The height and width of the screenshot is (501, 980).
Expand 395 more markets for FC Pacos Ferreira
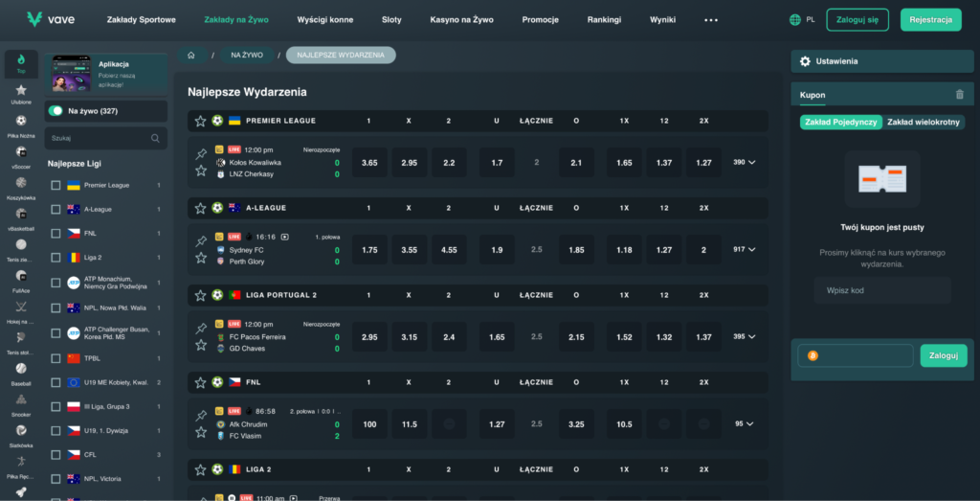(x=745, y=336)
